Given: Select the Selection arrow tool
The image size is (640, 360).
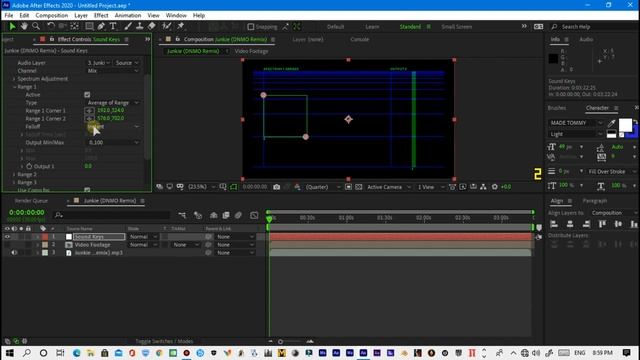Looking at the screenshot, I should coord(12,27).
